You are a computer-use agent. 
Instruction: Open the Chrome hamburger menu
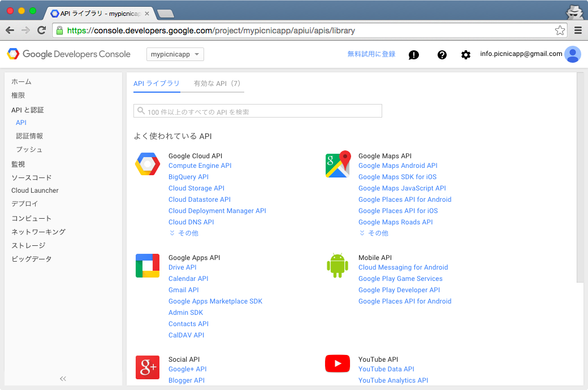point(578,31)
